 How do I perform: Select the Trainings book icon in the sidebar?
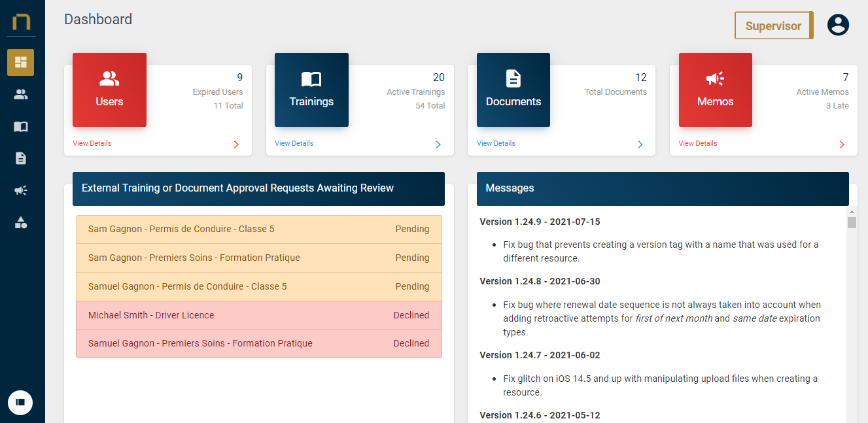point(21,126)
